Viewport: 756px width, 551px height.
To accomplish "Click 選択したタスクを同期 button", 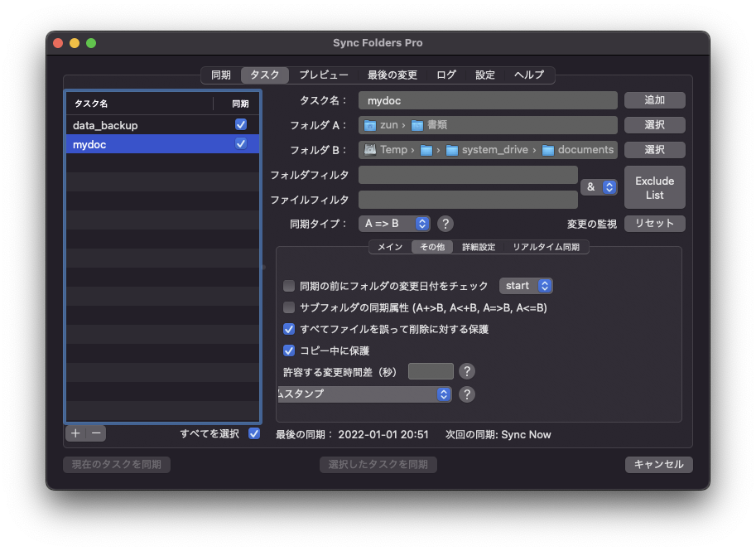I will [378, 465].
